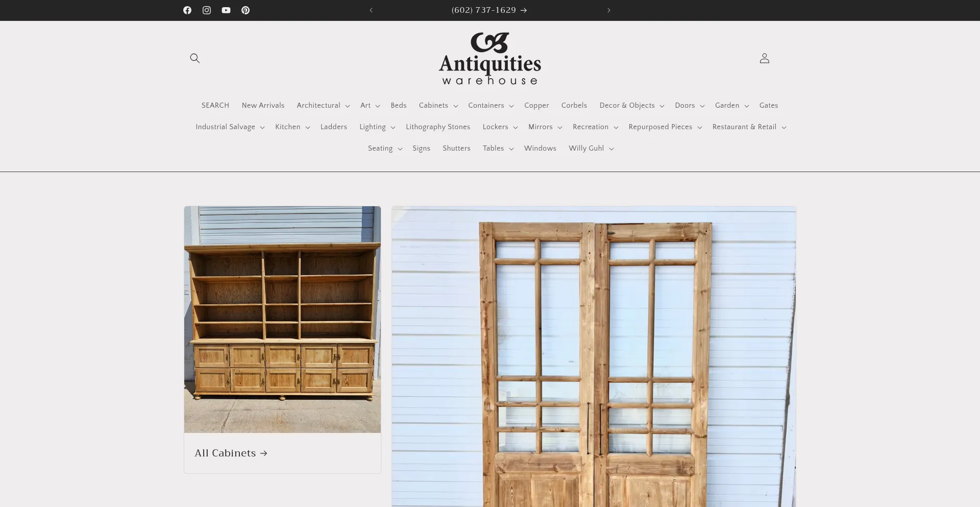
Task: Open the Facebook social link icon
Action: click(x=187, y=10)
